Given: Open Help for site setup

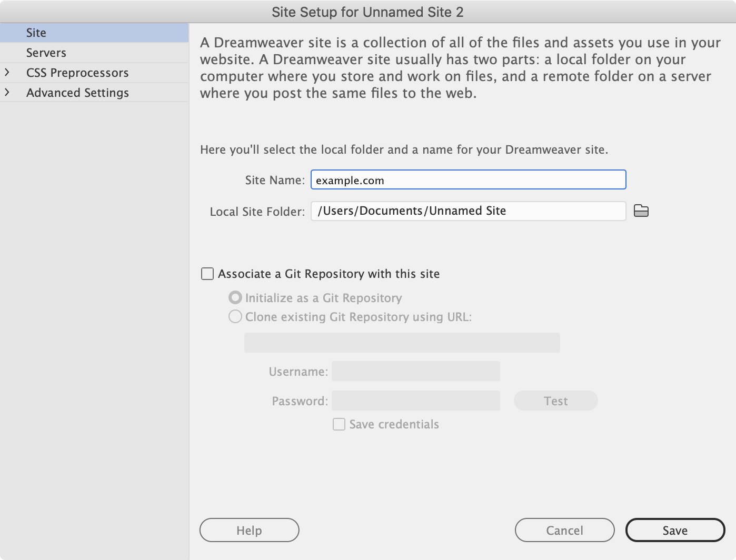Looking at the screenshot, I should coord(248,530).
